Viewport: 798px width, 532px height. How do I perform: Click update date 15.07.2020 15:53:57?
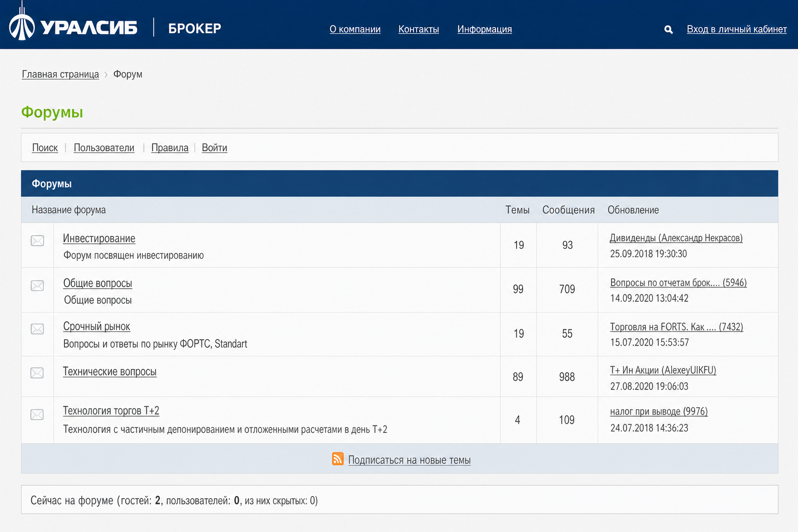649,342
